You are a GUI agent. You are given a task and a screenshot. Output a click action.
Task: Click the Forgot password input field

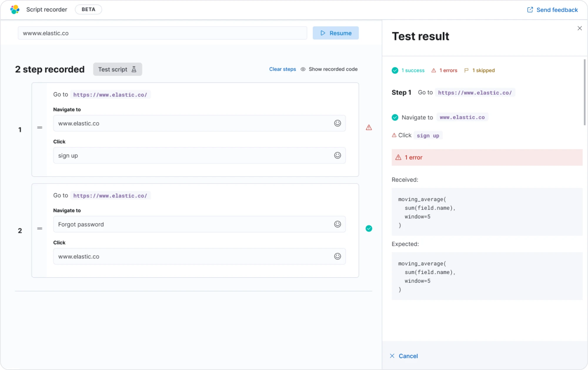[x=199, y=224]
